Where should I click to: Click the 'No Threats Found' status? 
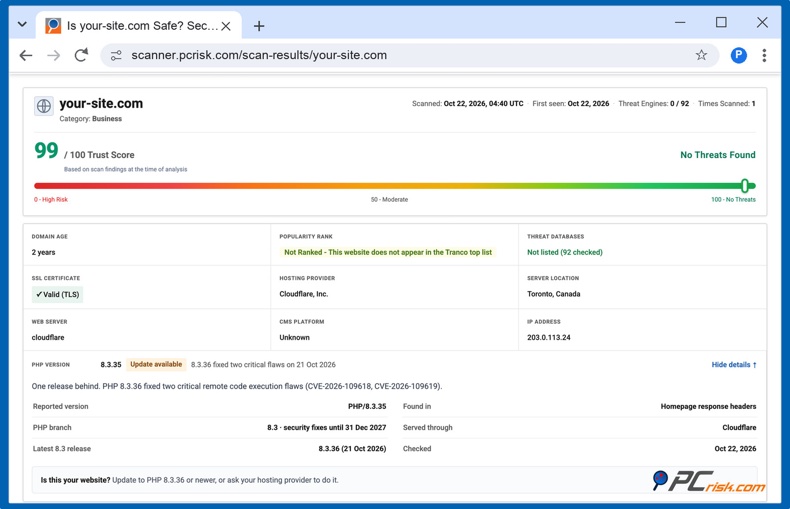[717, 155]
